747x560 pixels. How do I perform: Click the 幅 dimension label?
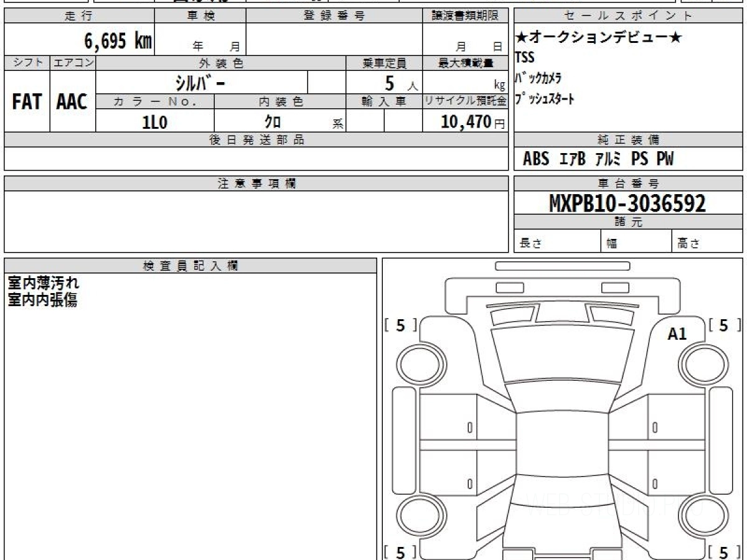click(x=612, y=244)
